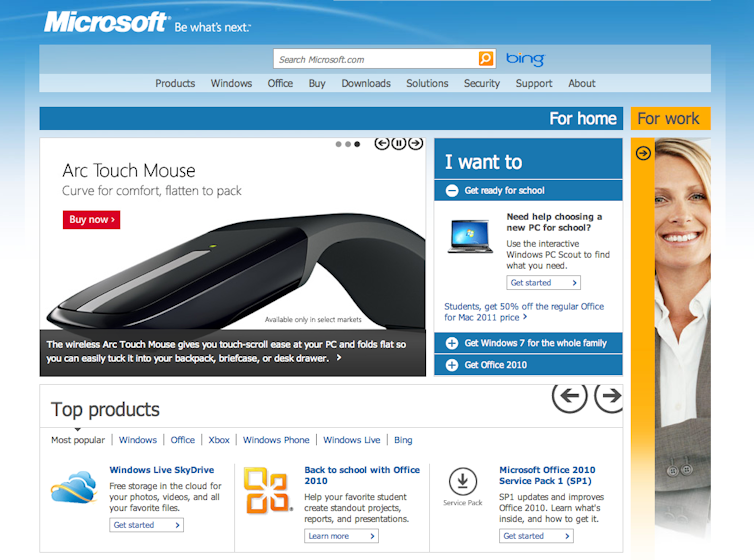Open Students 50% off Office for Mac link
Image resolution: width=754 pixels, height=560 pixels.
(524, 312)
